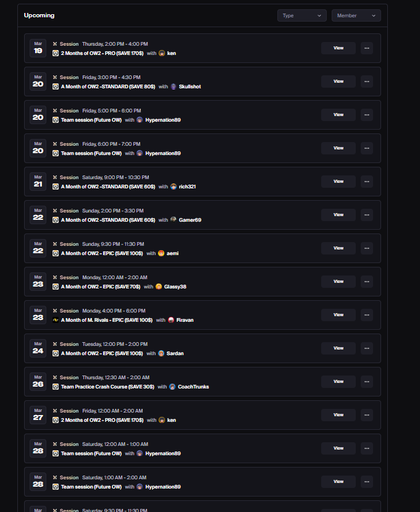
Task: View the Mar 27 ken session
Action: pyautogui.click(x=338, y=415)
